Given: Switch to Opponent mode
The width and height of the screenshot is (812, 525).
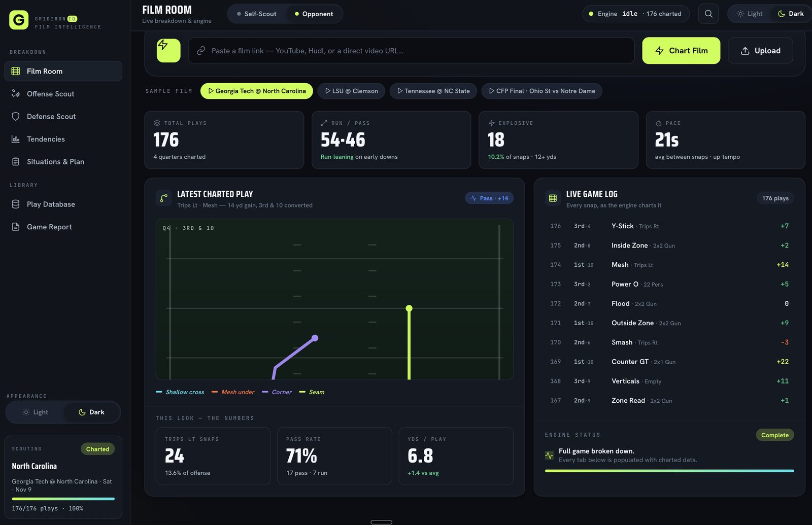Looking at the screenshot, I should 314,14.
